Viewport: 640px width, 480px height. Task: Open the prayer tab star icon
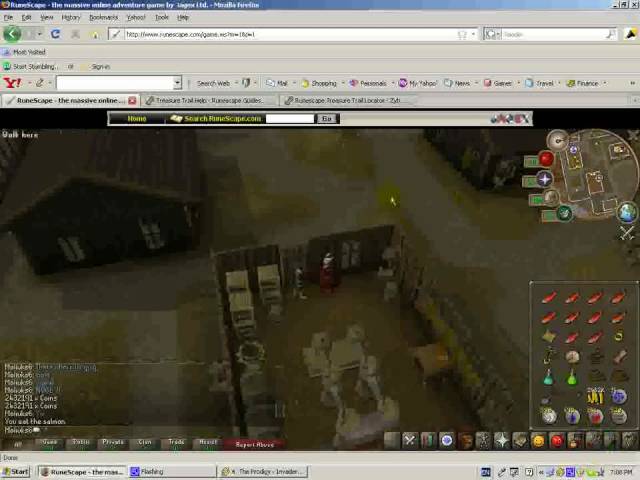coord(502,441)
